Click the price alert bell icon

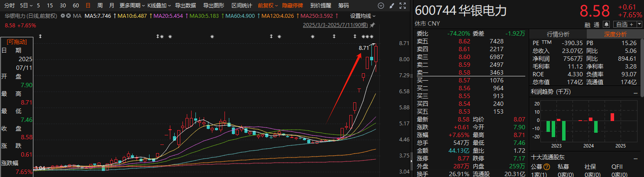coord(606,24)
